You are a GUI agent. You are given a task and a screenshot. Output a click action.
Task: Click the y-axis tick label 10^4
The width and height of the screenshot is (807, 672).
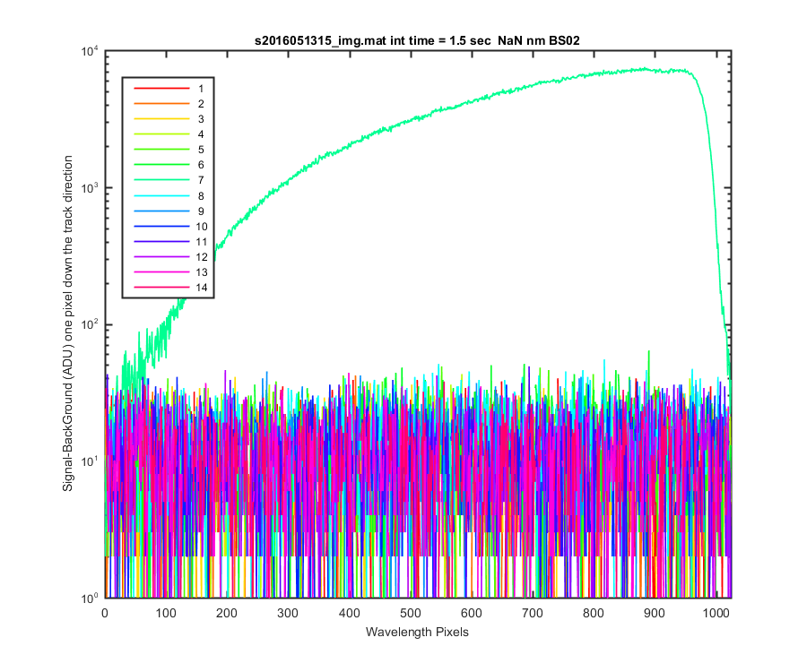90,51
